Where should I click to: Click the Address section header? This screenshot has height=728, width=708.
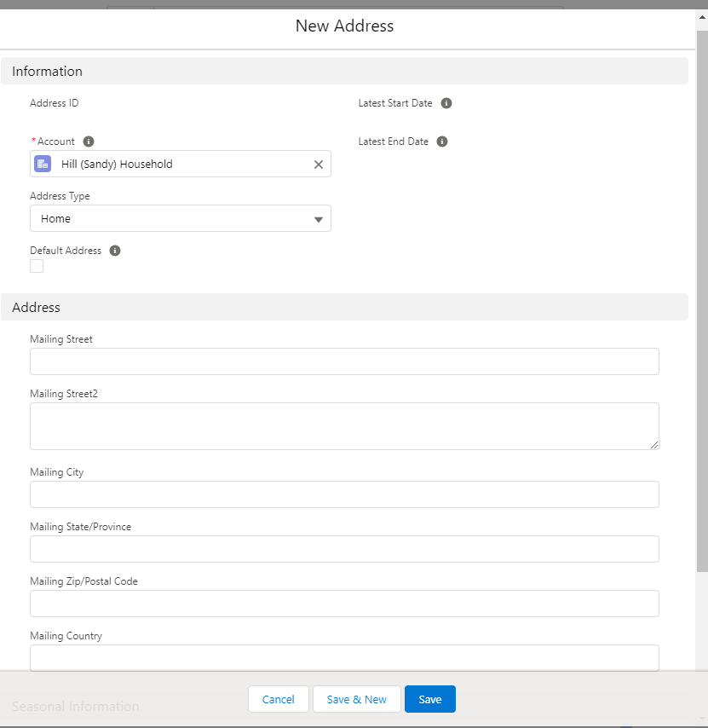(37, 307)
